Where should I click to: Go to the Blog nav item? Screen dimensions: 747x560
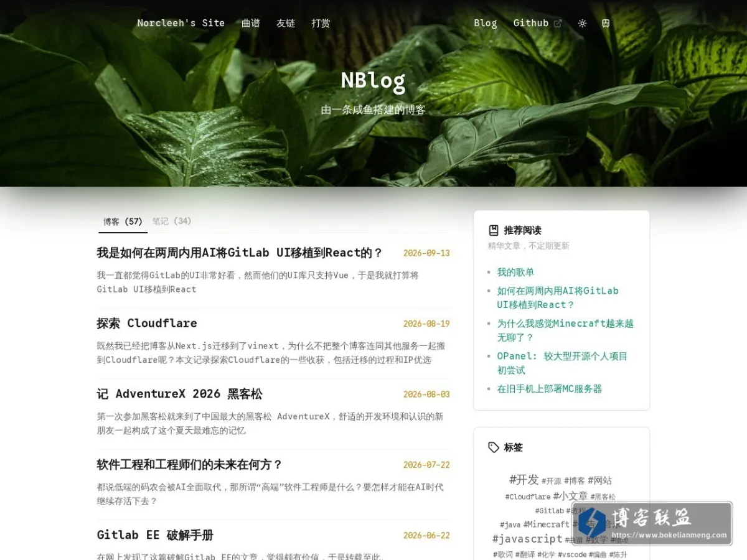click(486, 23)
